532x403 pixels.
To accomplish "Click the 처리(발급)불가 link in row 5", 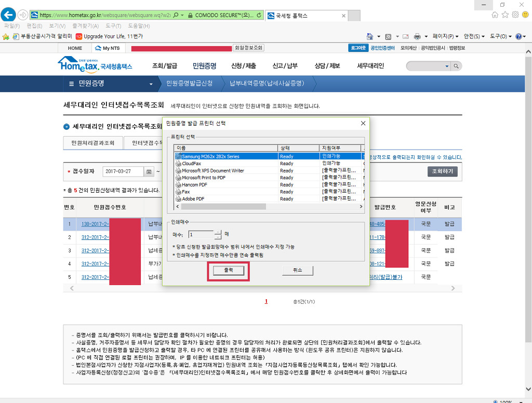I will point(386,277).
